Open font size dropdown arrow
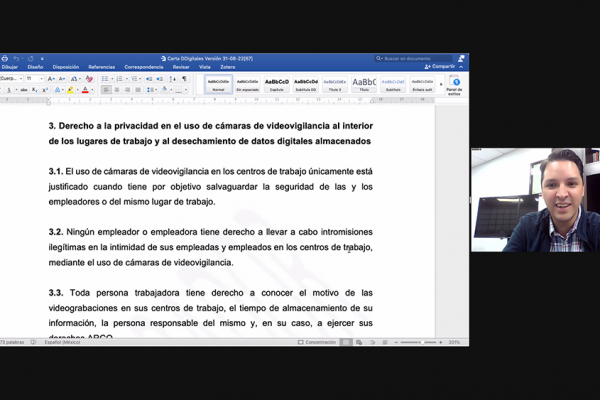600x400 pixels. coord(41,79)
